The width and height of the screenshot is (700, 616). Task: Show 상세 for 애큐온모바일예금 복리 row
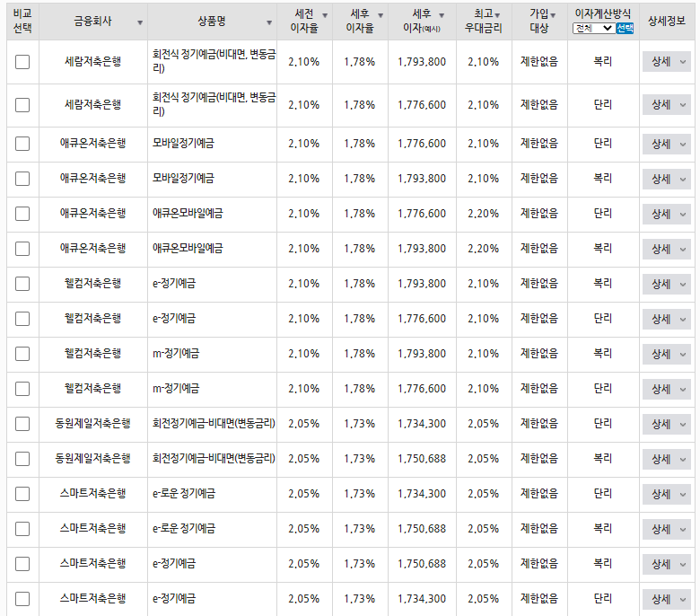point(667,249)
